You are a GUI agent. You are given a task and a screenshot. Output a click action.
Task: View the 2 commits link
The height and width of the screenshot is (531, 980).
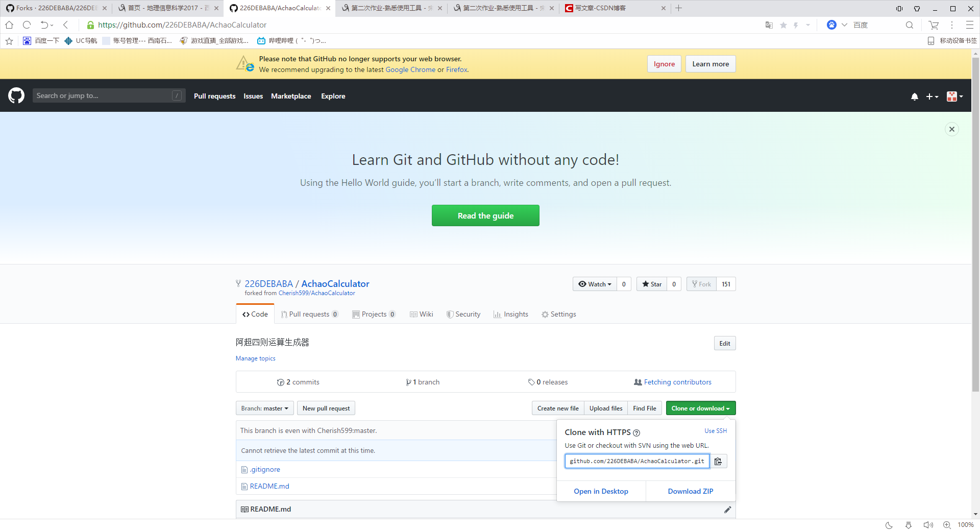click(298, 382)
